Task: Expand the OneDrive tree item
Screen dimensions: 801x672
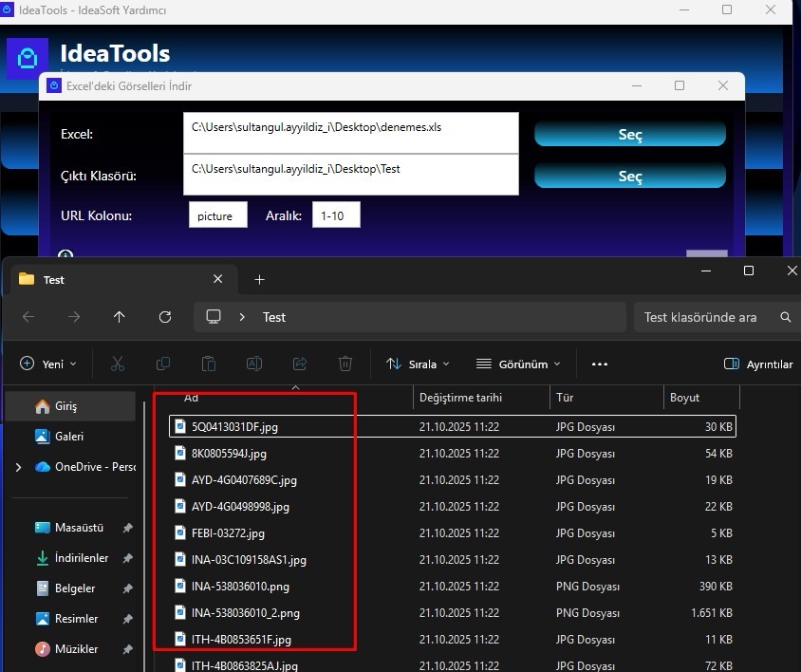Action: 18,467
